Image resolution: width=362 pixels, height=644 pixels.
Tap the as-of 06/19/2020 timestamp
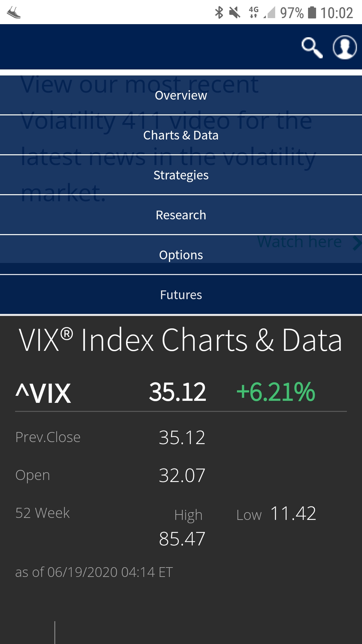pos(94,572)
